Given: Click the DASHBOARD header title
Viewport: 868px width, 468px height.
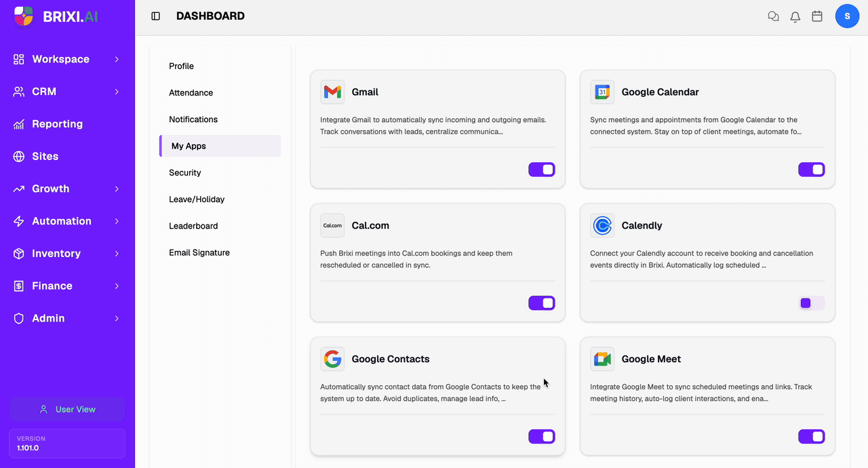Looking at the screenshot, I should [210, 16].
